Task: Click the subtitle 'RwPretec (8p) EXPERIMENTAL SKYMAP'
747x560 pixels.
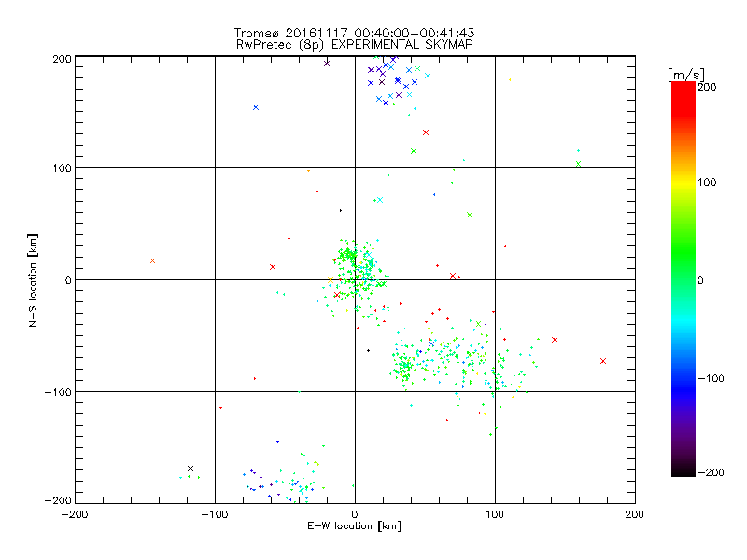Action: (x=355, y=44)
